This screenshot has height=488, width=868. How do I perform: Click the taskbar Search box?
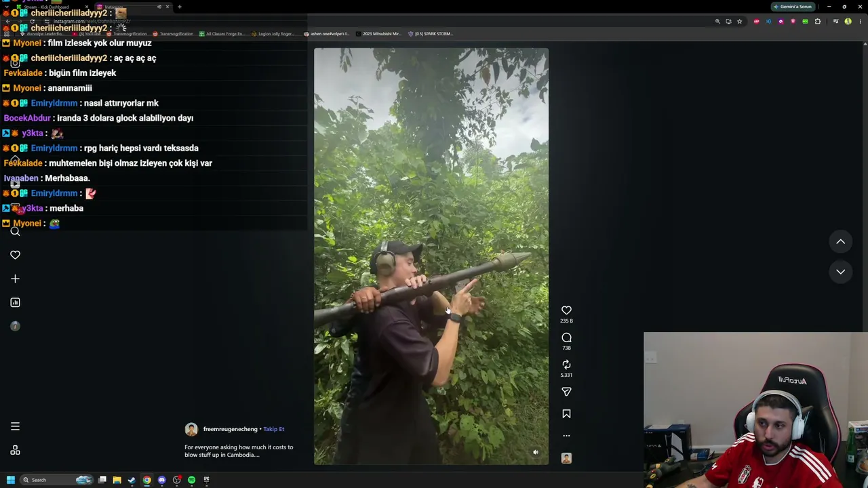(57, 480)
